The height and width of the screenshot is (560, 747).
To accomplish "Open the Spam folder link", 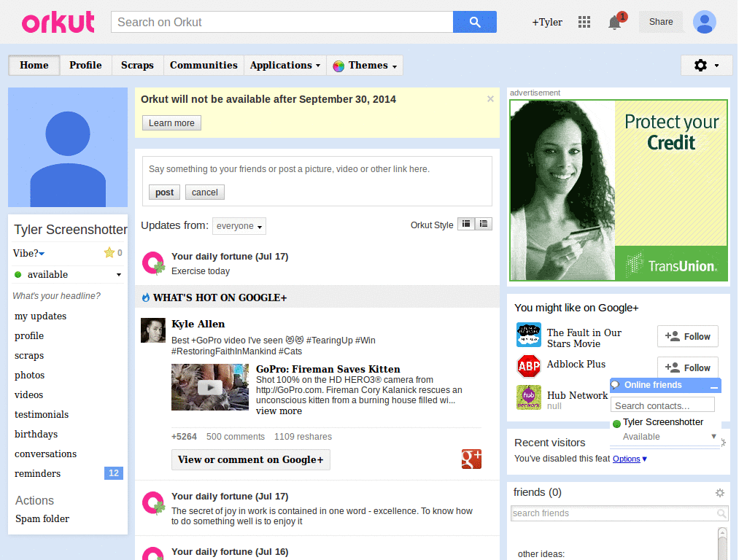I will pos(42,519).
